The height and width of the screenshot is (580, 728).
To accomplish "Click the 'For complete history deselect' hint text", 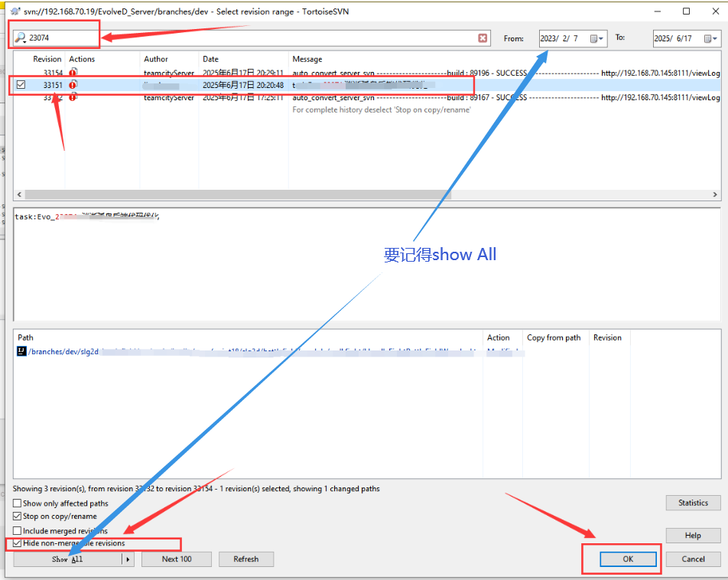I will coord(381,109).
